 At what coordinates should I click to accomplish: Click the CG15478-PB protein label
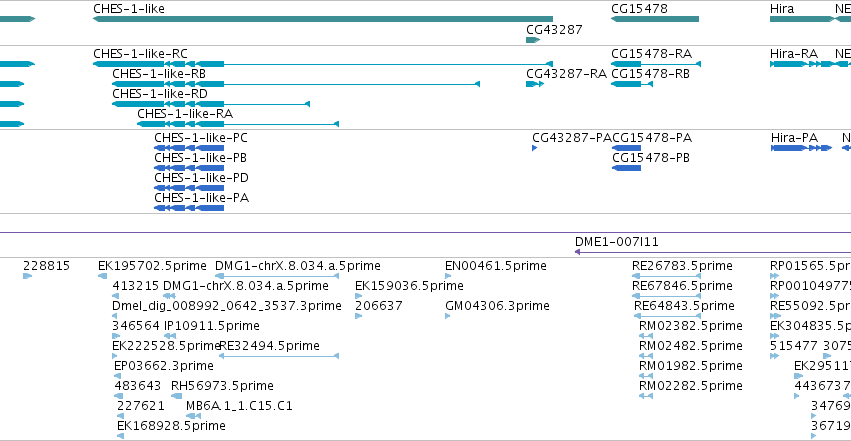click(x=651, y=158)
